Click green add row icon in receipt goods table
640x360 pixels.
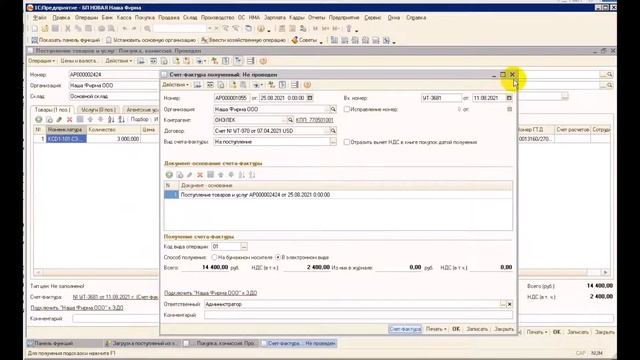(39, 120)
